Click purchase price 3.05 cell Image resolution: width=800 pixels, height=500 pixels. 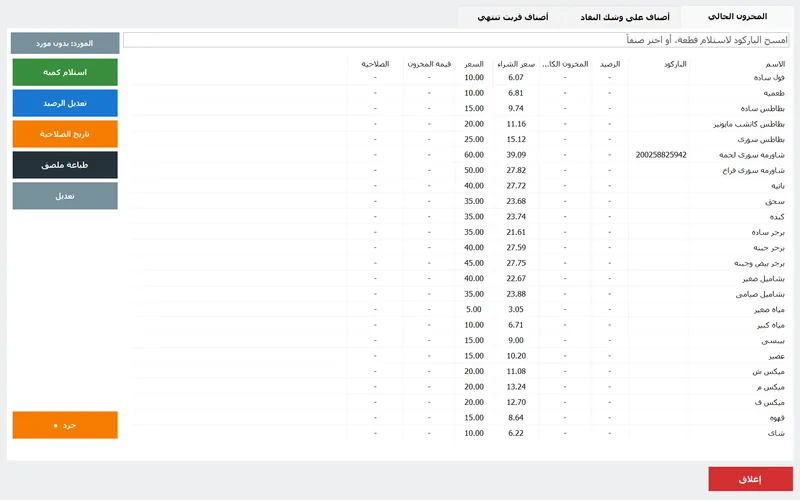(x=516, y=310)
